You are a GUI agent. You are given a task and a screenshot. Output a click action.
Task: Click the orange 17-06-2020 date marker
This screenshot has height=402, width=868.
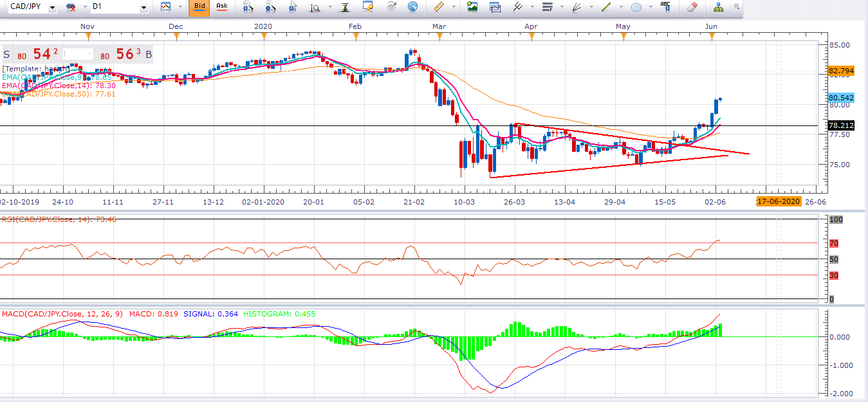coord(779,201)
